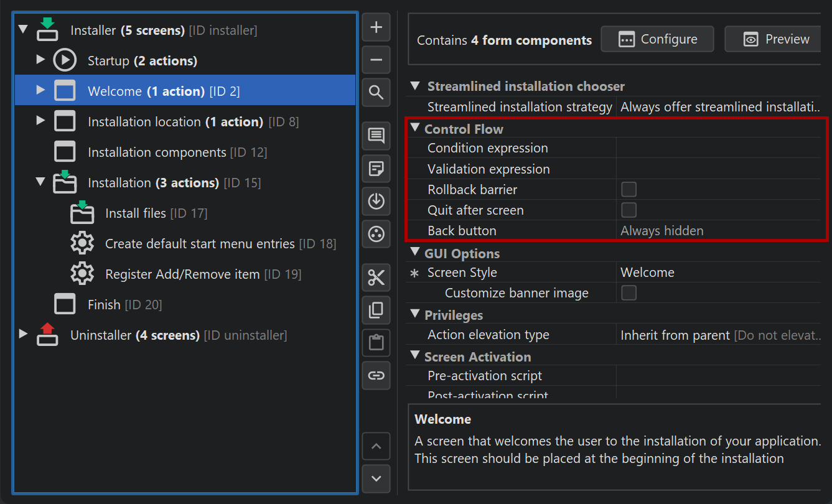Click the plus icon to add element
The height and width of the screenshot is (504, 832).
376,27
